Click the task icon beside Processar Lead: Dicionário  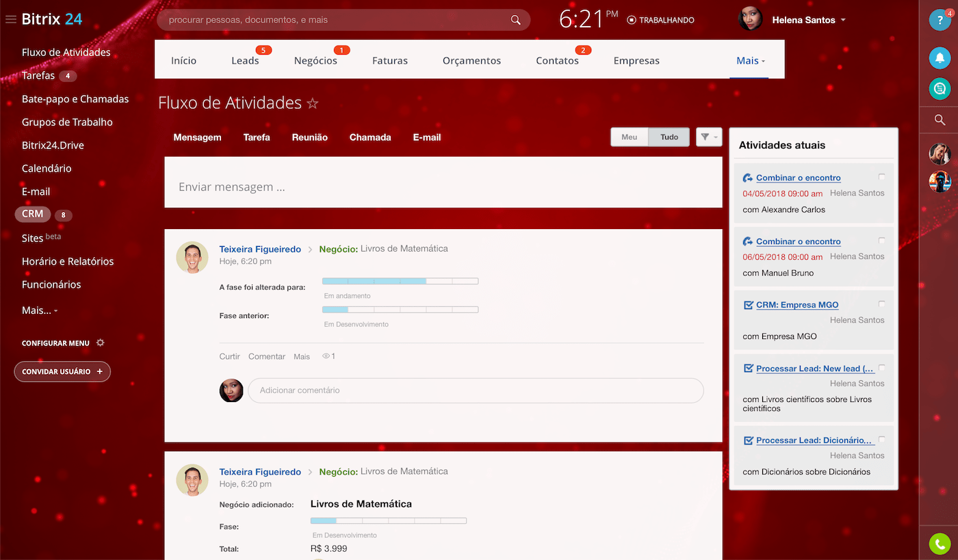point(748,440)
